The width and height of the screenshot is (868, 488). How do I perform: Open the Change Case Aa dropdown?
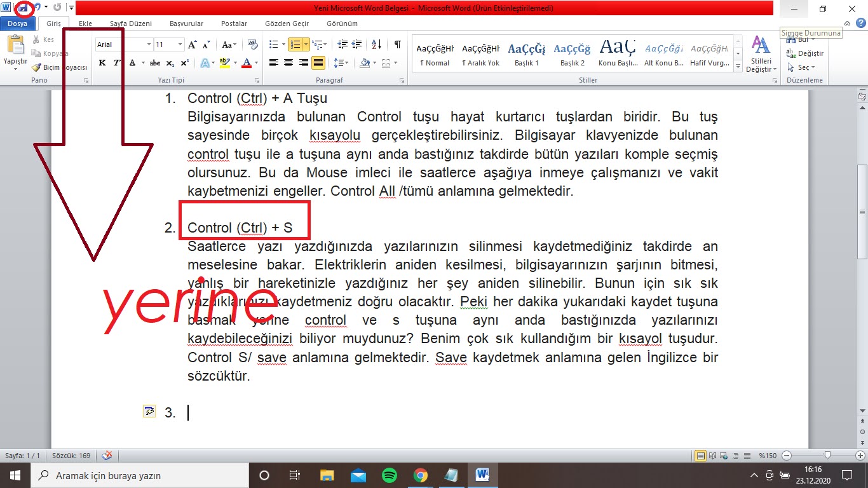pos(229,44)
